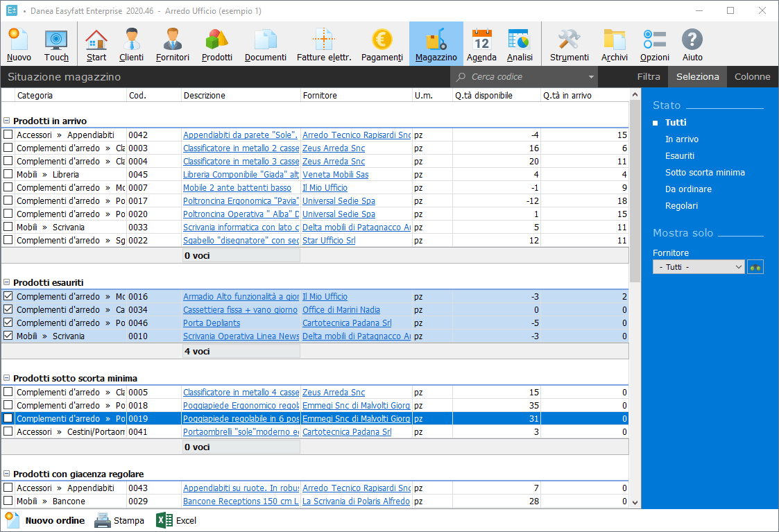The image size is (779, 532).
Task: Click the Stampa printer icon
Action: pyautogui.click(x=103, y=520)
